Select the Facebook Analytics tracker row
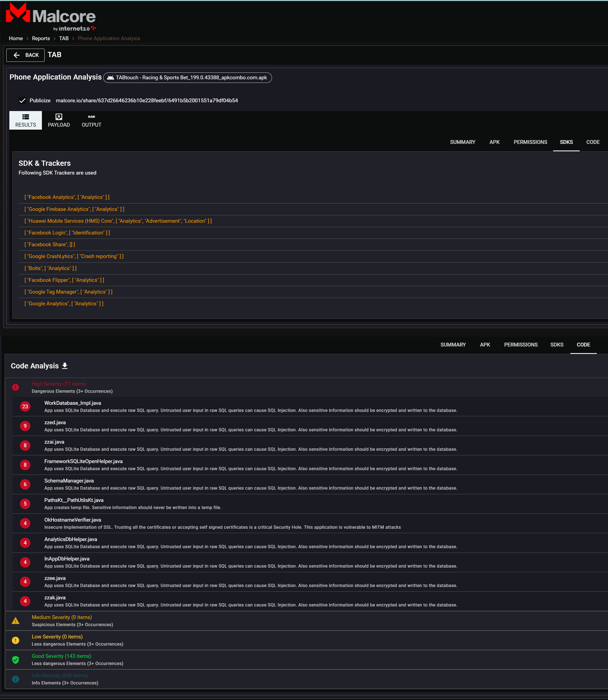This screenshot has height=700, width=608. pos(313,197)
